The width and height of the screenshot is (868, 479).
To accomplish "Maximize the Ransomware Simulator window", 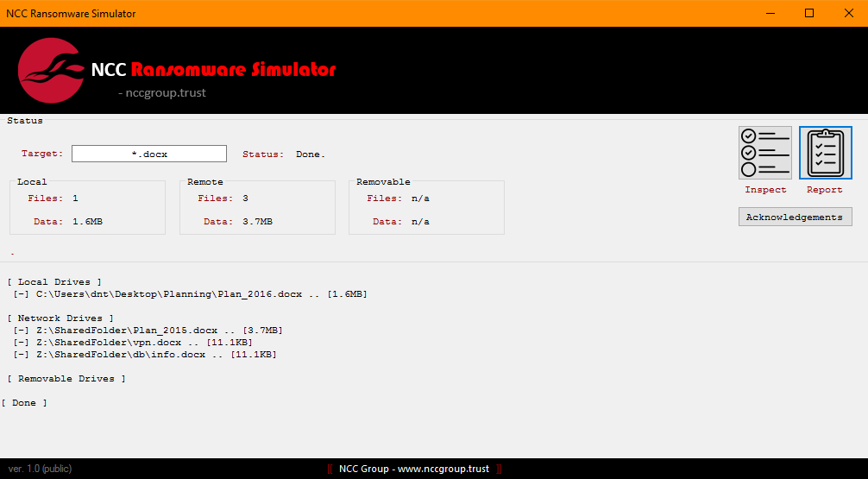I will (809, 13).
